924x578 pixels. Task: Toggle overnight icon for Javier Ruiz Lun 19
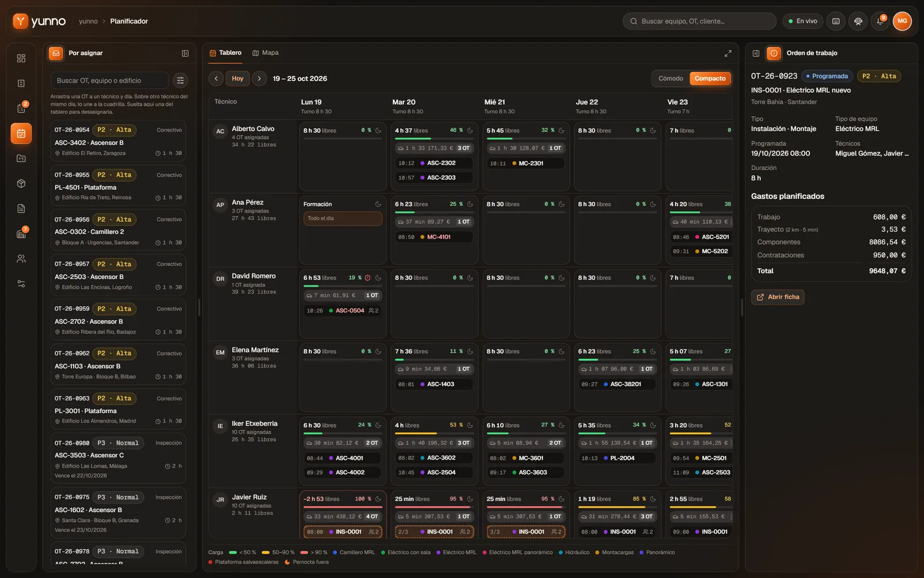(378, 499)
